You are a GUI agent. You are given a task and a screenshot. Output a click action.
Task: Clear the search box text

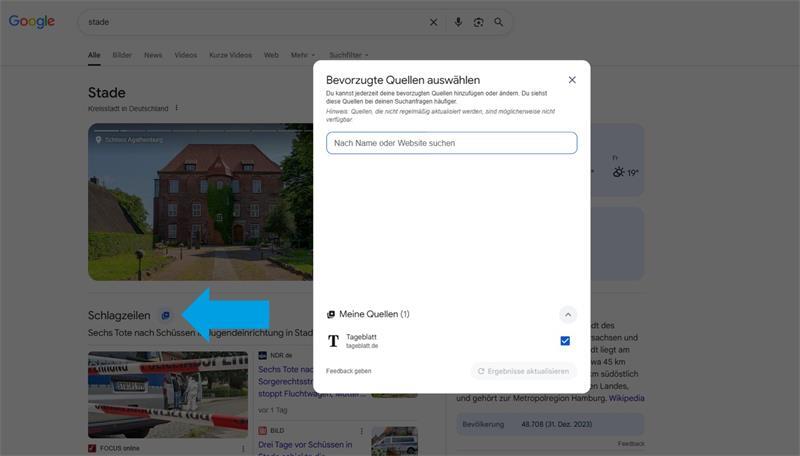pyautogui.click(x=433, y=22)
